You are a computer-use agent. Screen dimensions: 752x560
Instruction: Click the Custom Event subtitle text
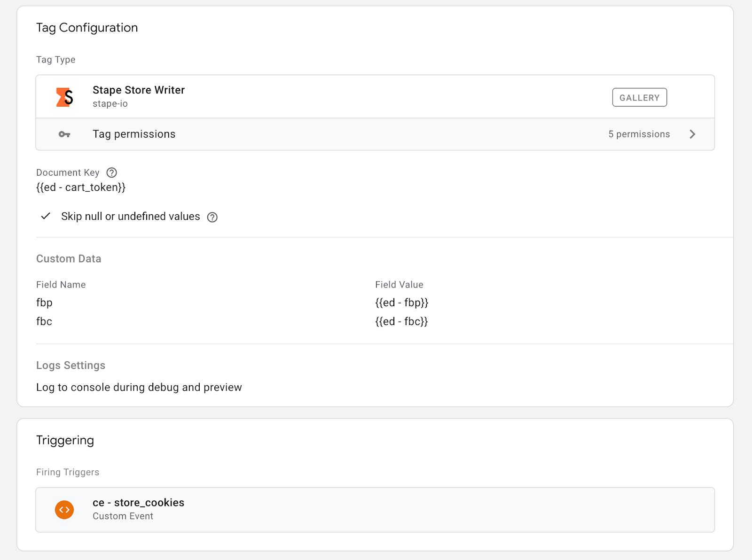tap(123, 516)
